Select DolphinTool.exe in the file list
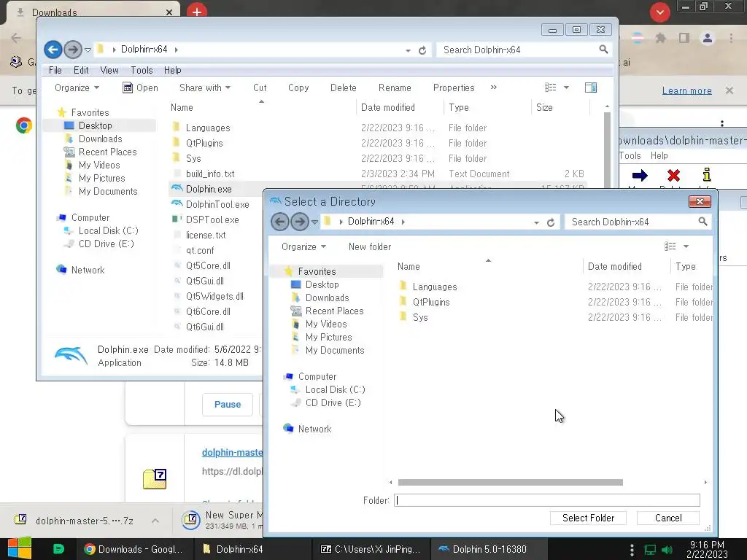Screen dimensions: 747x560 coord(217,204)
